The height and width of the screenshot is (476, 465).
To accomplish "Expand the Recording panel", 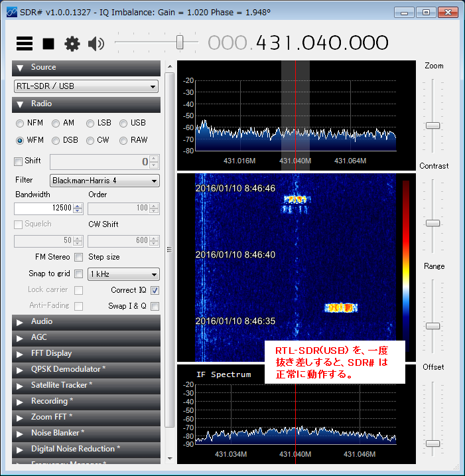I will [86, 402].
